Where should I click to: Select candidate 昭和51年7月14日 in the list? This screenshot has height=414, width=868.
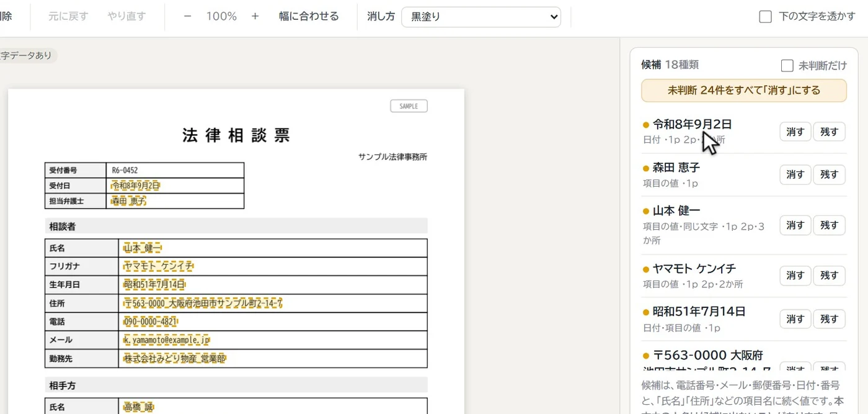point(699,312)
